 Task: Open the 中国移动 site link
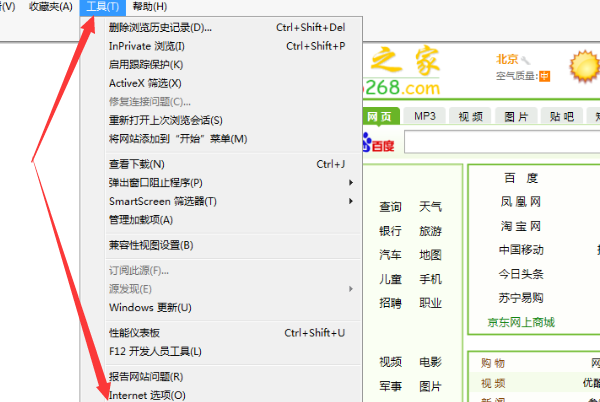pyautogui.click(x=521, y=250)
